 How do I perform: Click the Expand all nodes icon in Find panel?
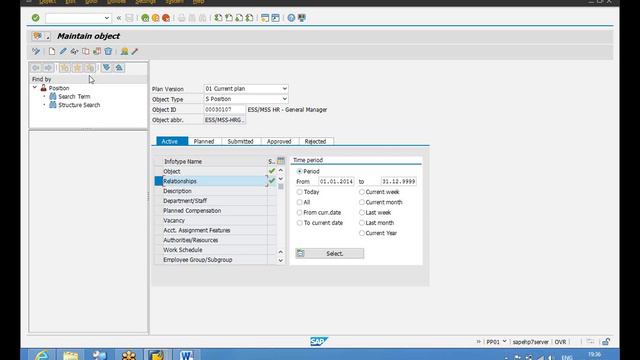tap(106, 68)
